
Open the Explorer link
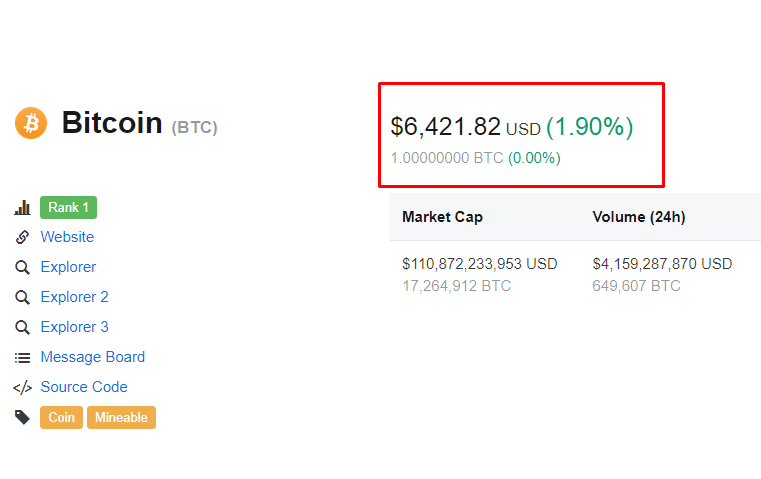(68, 267)
